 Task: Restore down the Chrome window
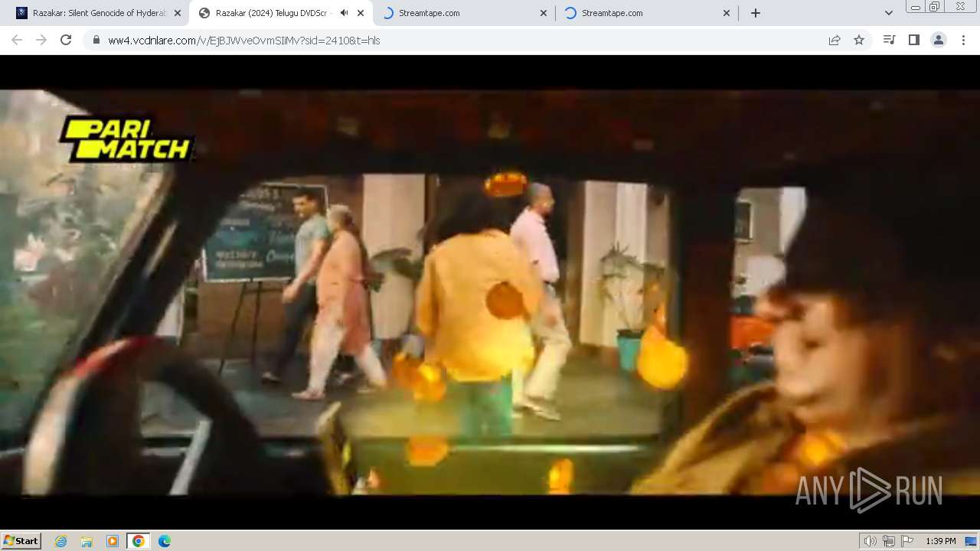[x=935, y=7]
